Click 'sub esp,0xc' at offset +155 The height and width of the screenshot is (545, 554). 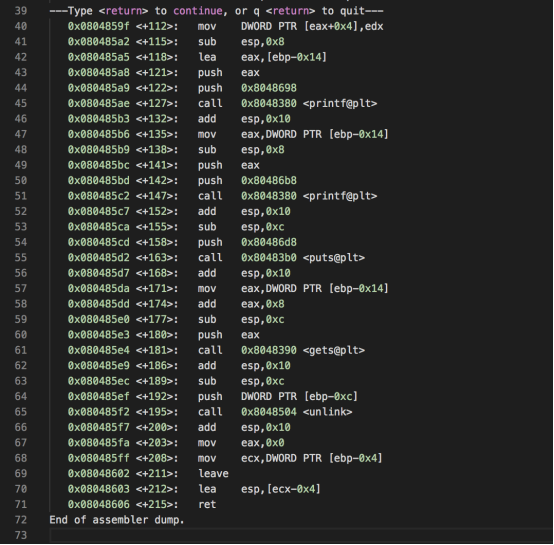click(x=241, y=227)
